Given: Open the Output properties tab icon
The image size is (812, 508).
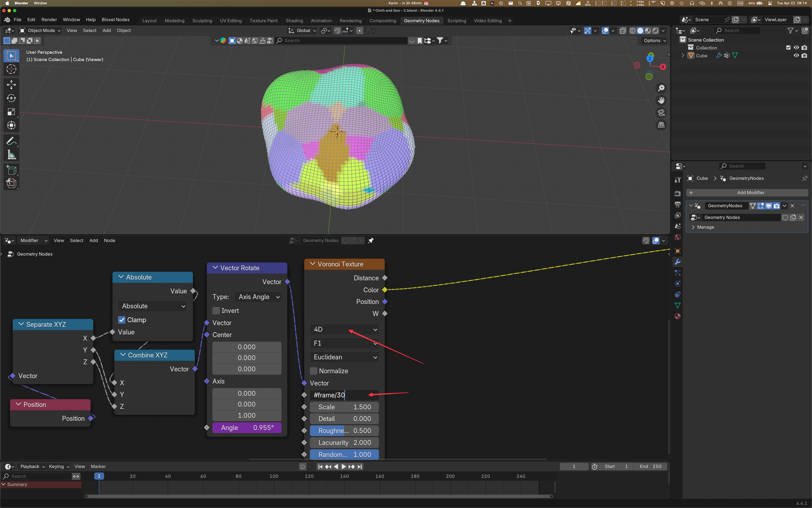Looking at the screenshot, I should pyautogui.click(x=677, y=204).
